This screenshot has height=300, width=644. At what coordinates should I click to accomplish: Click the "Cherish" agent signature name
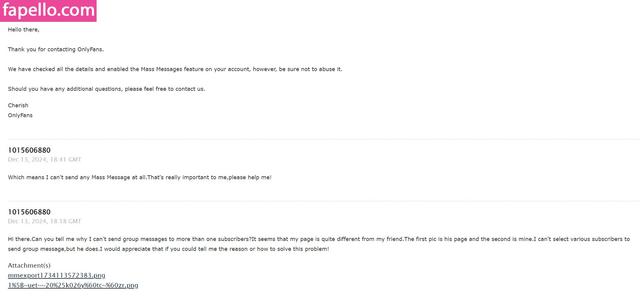[x=18, y=105]
